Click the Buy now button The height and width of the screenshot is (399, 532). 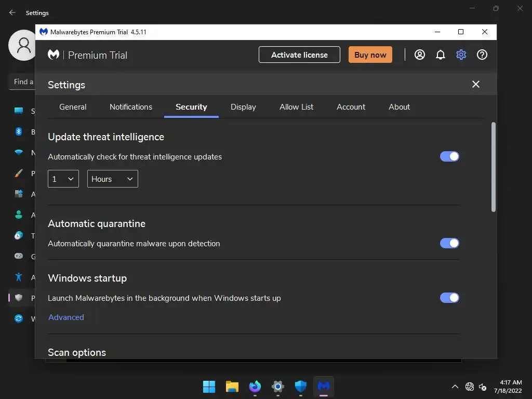[370, 55]
